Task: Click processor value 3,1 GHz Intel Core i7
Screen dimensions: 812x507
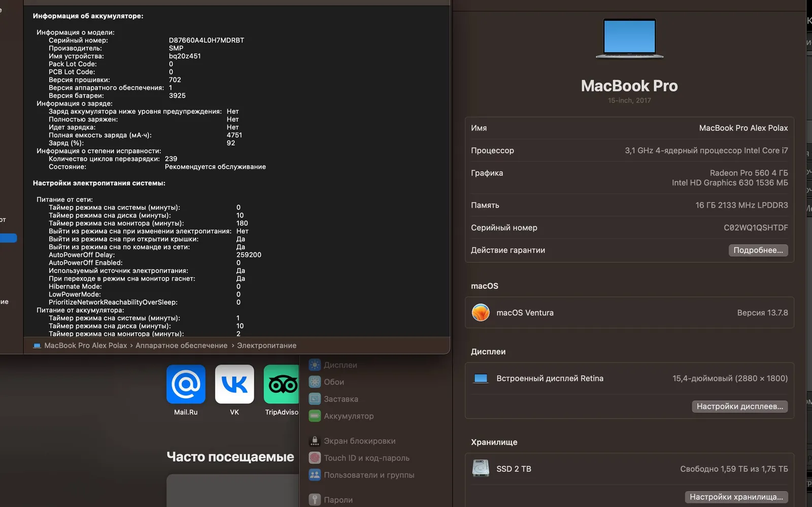Action: [706, 151]
